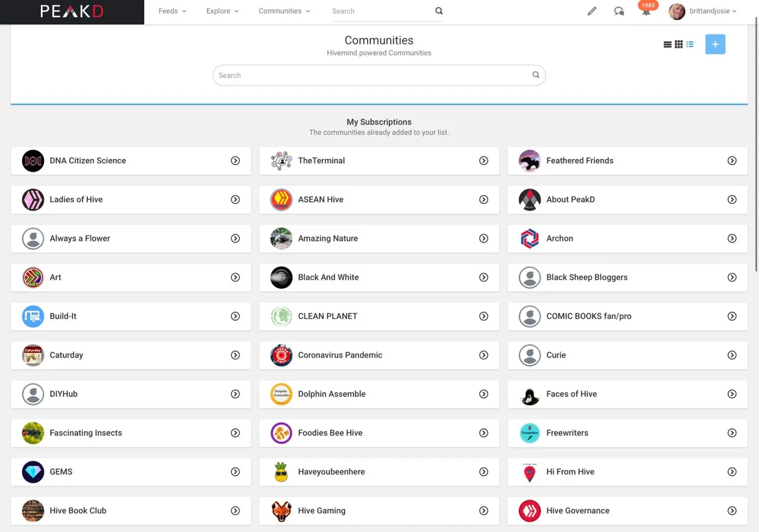Open the chat messages icon
759x532 pixels.
tap(619, 11)
